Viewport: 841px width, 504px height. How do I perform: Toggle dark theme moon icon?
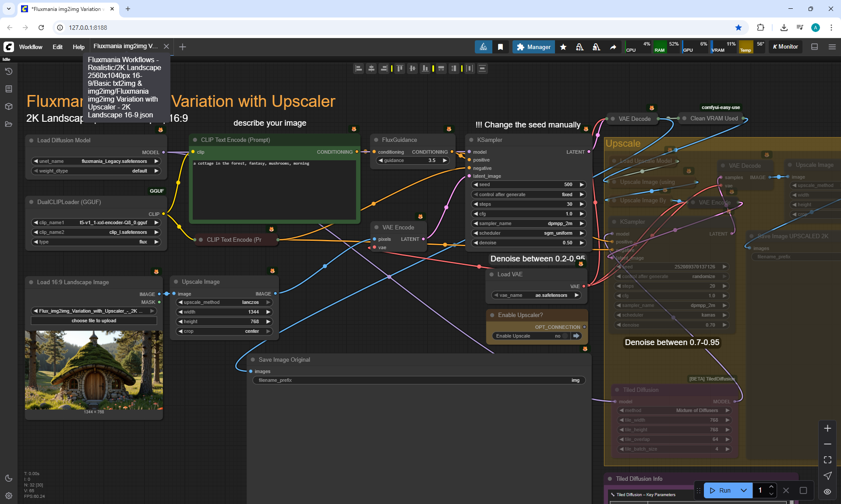9,478
